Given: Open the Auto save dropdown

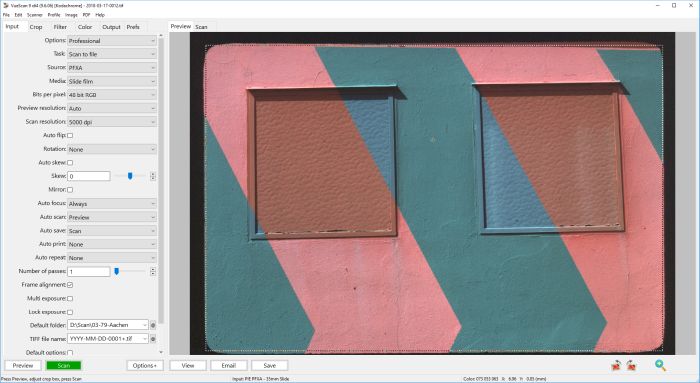Looking at the screenshot, I should coord(112,231).
